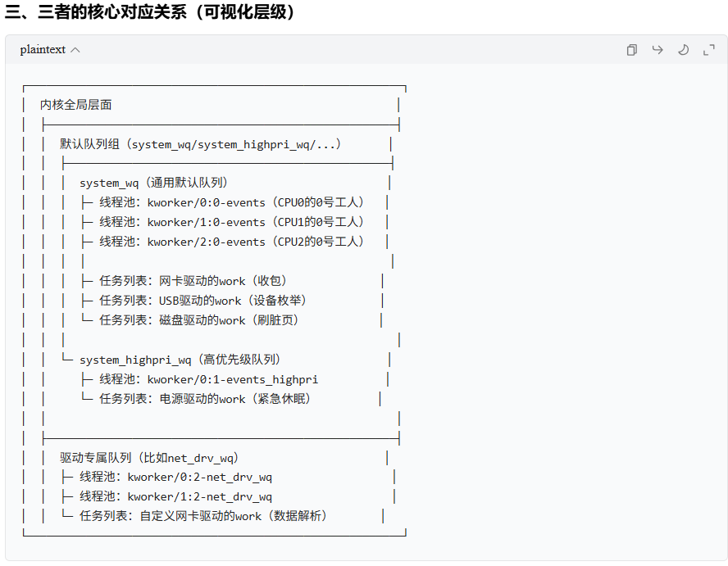Click line 默认队列组 (system_wq/system_highpri_wq/...)
Viewport: 728px width, 566px height.
200,144
